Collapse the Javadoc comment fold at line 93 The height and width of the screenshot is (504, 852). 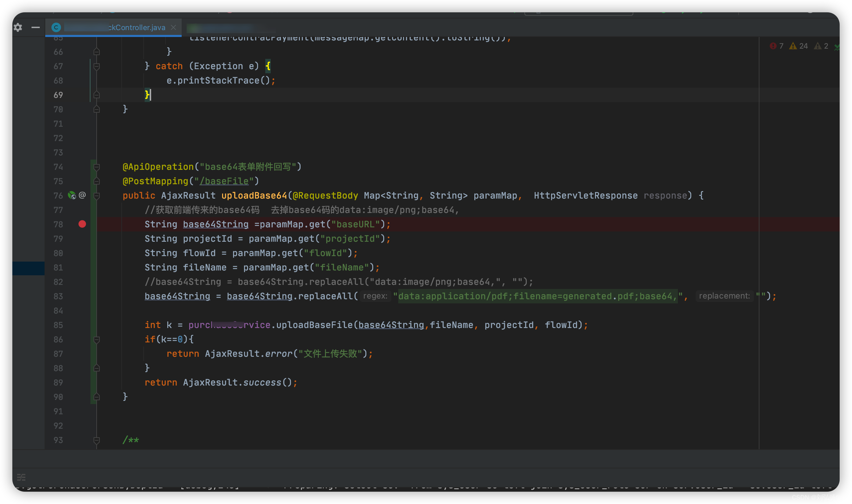(x=97, y=440)
